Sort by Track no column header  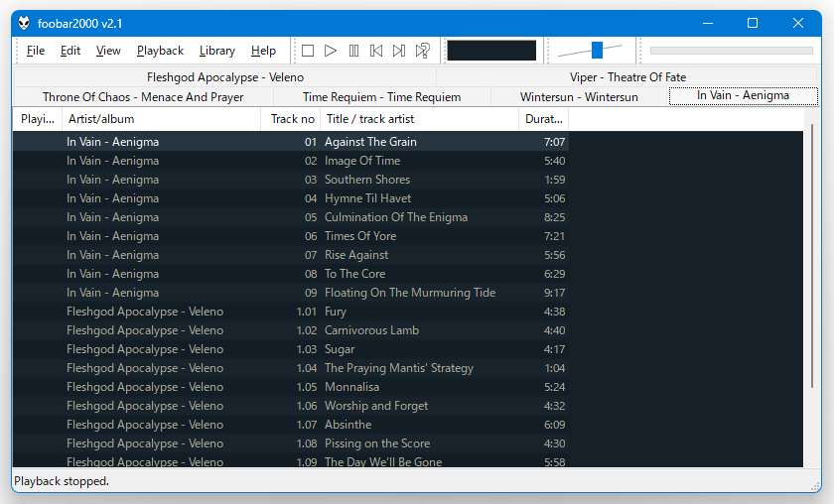tap(290, 119)
